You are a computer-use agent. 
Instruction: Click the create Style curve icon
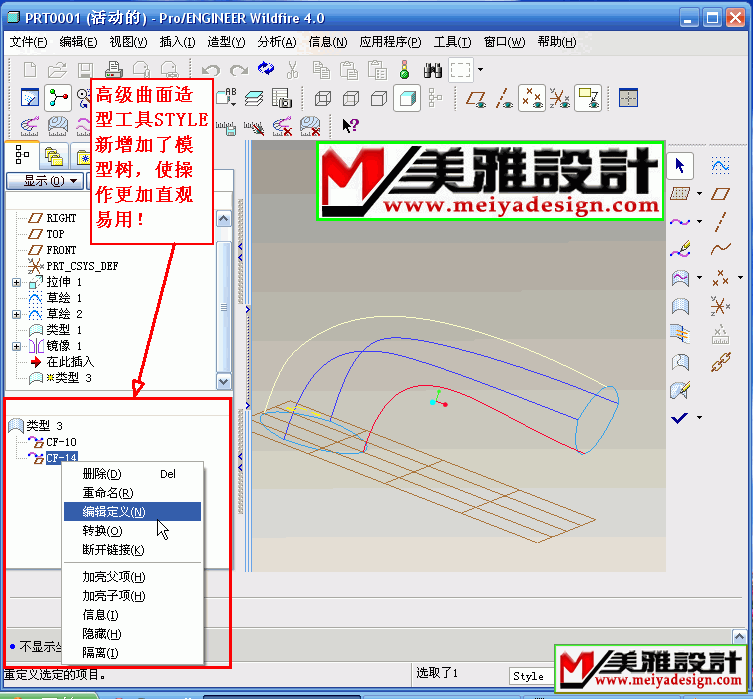tap(680, 222)
